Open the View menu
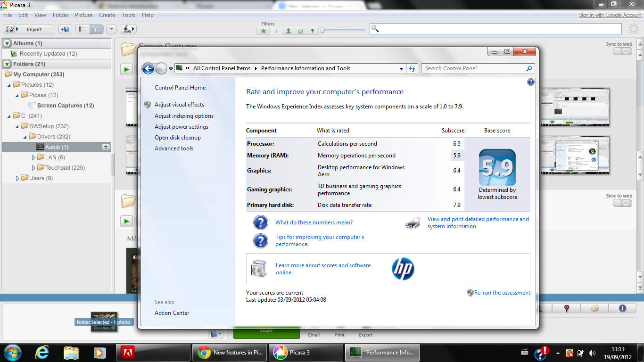The height and width of the screenshot is (362, 644). [40, 15]
